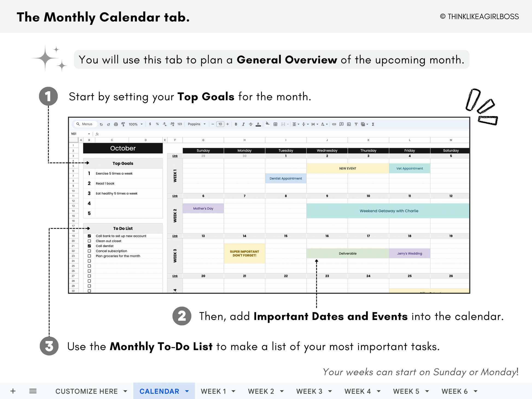Viewport: 532px width, 399px height.
Task: Click the font size input field
Action: 220,124
